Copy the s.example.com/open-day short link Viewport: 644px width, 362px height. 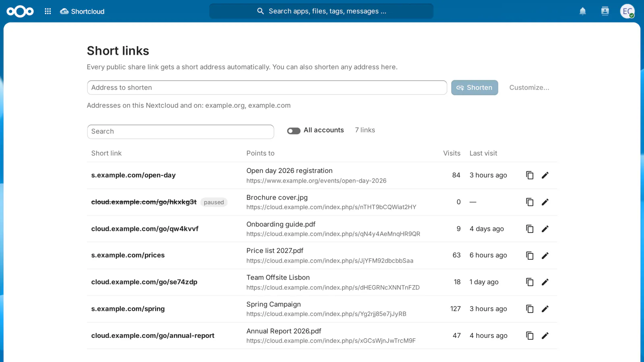pyautogui.click(x=530, y=175)
